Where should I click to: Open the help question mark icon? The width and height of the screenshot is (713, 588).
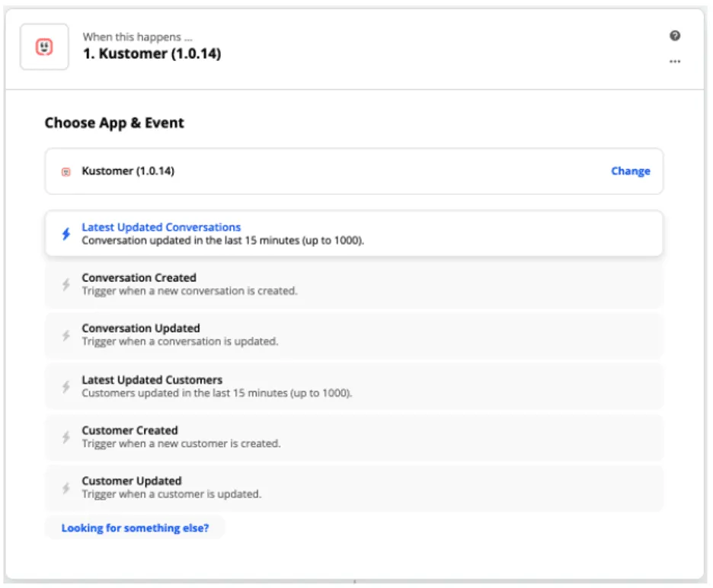(674, 36)
